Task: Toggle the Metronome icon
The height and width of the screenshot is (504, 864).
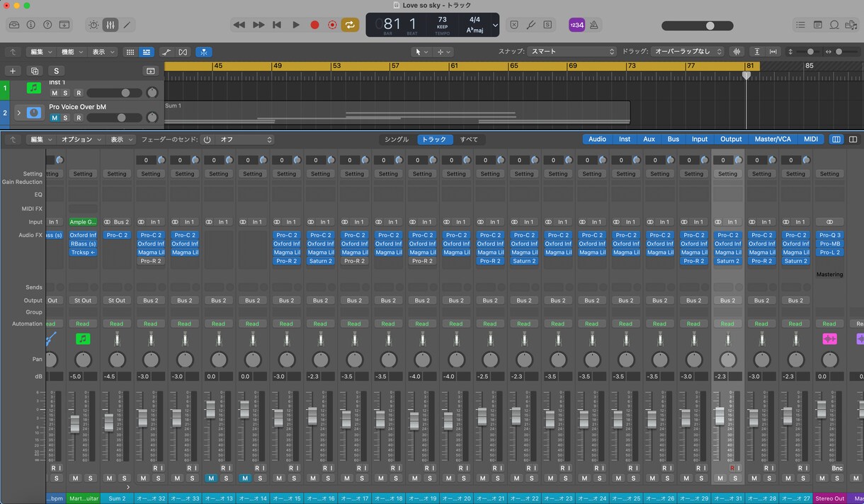Action: click(x=594, y=25)
